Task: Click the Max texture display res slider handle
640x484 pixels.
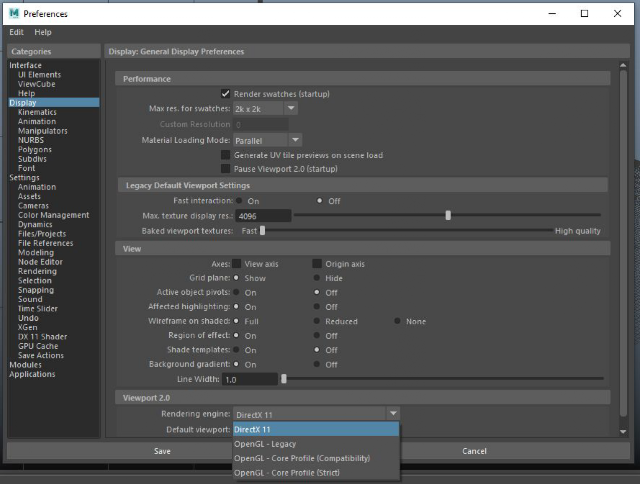Action: click(x=448, y=215)
